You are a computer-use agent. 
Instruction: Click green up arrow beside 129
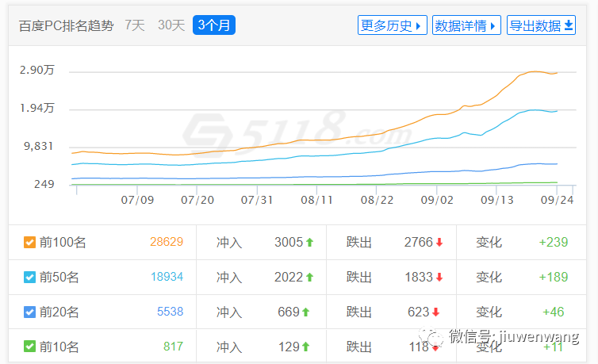(305, 347)
